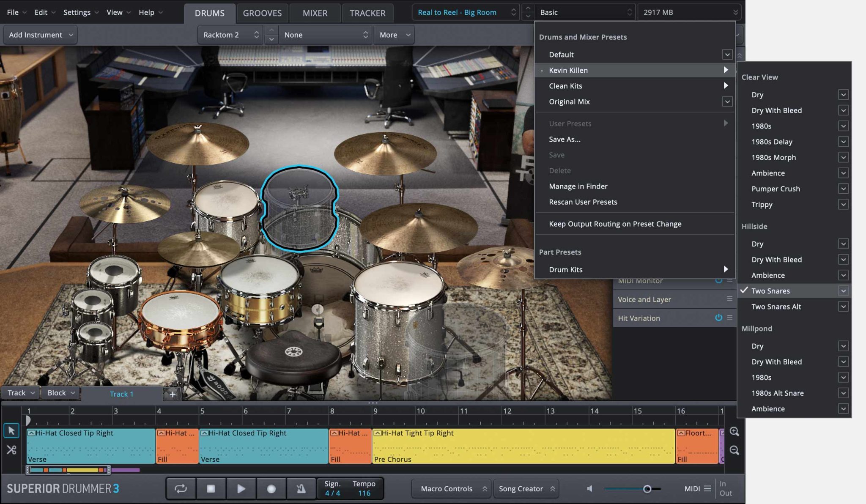Open the None selector dropdown
This screenshot has height=504, width=866.
[326, 35]
